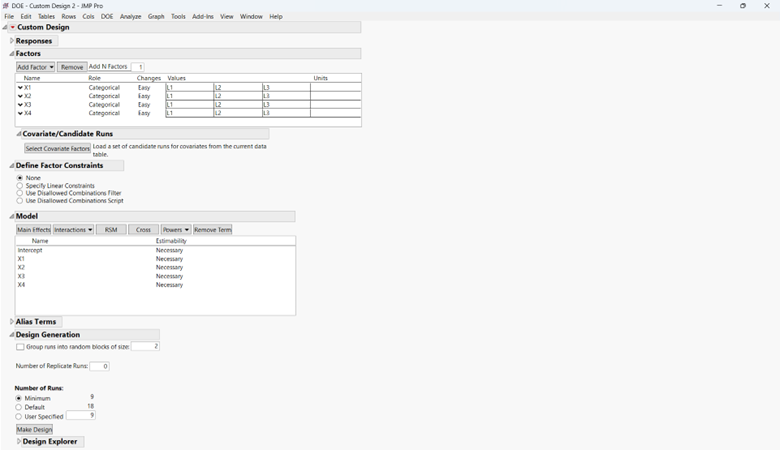Screen dimensions: 780x450
Task: Collapse the Design Generation section
Action: [12, 335]
